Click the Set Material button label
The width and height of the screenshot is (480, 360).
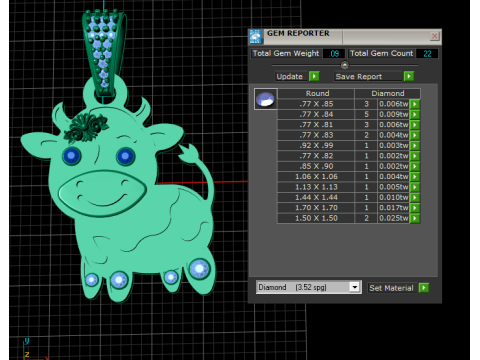(x=391, y=288)
